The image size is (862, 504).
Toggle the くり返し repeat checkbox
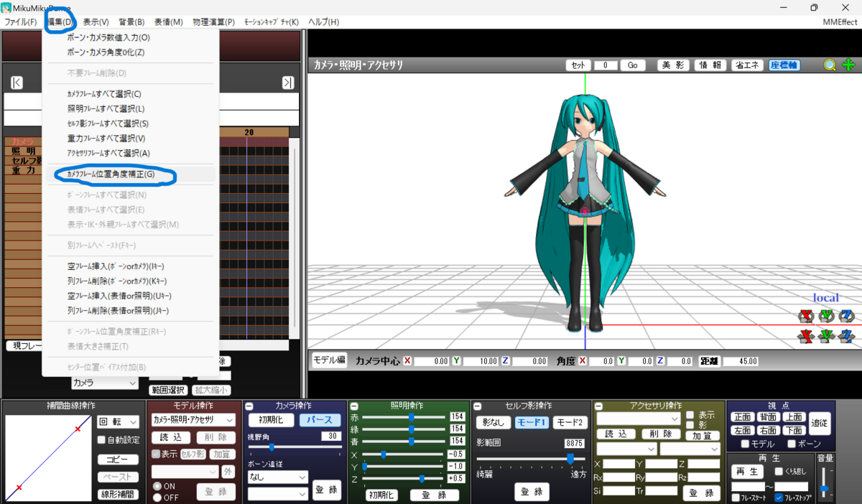click(779, 472)
